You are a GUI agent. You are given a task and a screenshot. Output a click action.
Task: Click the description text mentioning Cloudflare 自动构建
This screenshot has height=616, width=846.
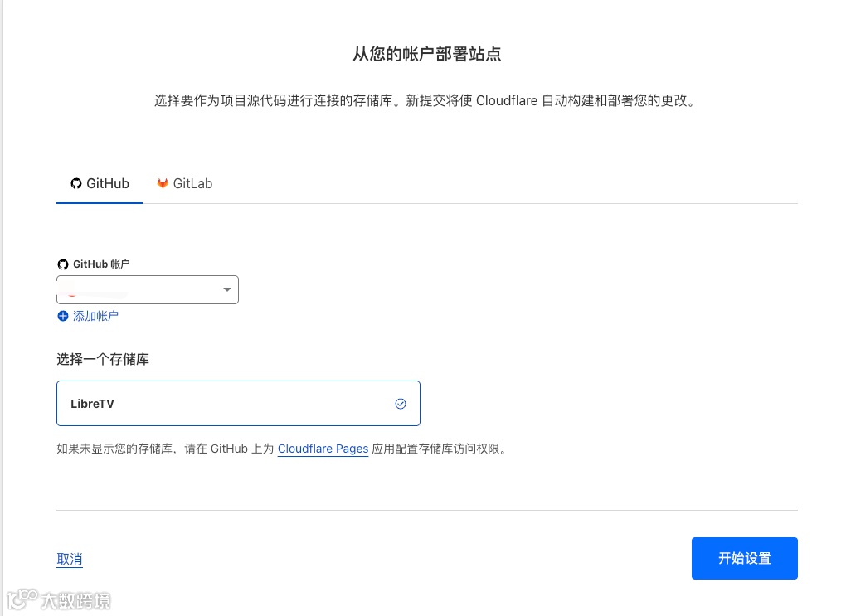(426, 101)
